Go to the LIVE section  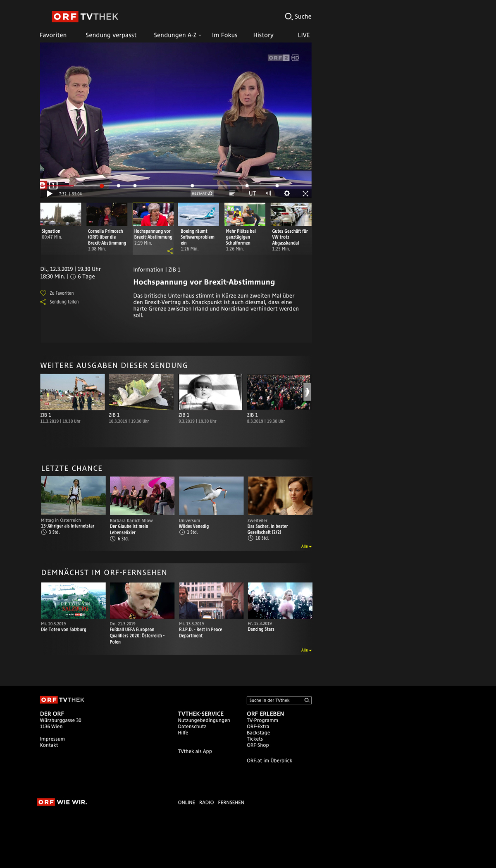tap(304, 35)
